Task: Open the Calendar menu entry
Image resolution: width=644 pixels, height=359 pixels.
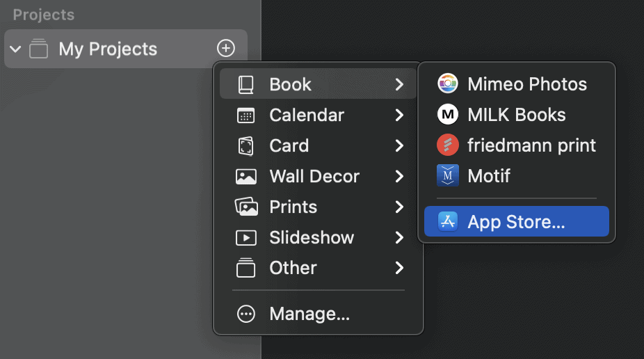Action: tap(319, 115)
